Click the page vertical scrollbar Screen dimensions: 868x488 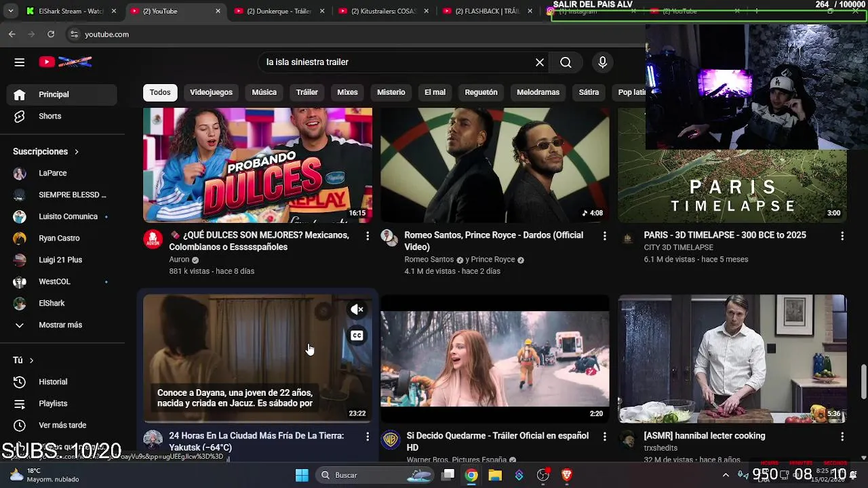pyautogui.click(x=863, y=382)
